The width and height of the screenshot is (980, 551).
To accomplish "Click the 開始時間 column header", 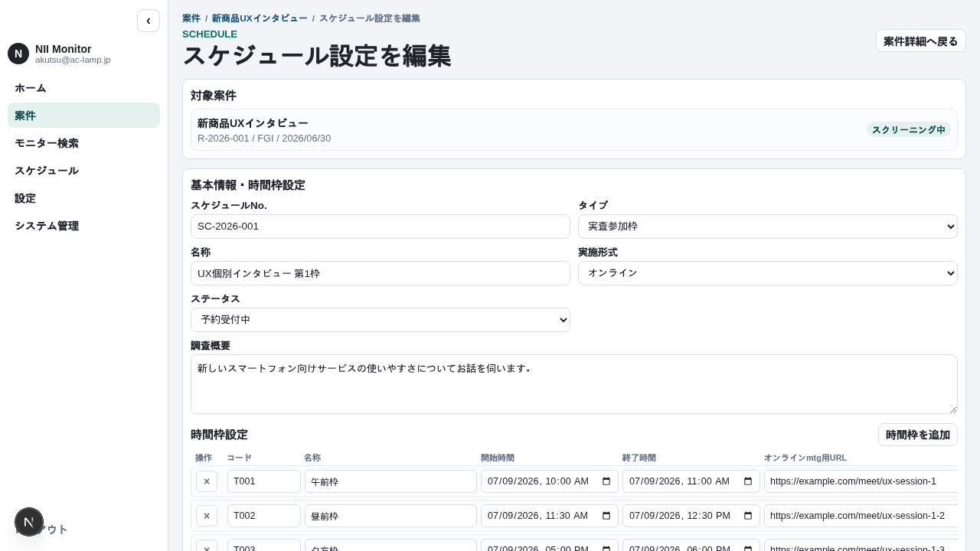I will click(x=498, y=458).
